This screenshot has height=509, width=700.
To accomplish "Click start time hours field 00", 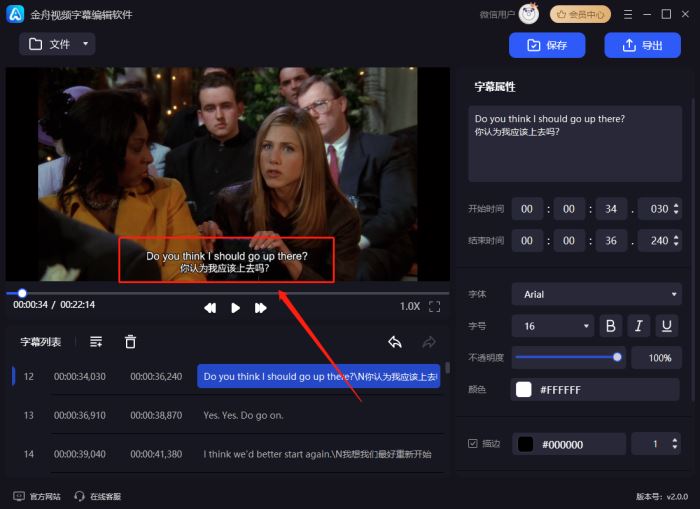I will tap(527, 209).
